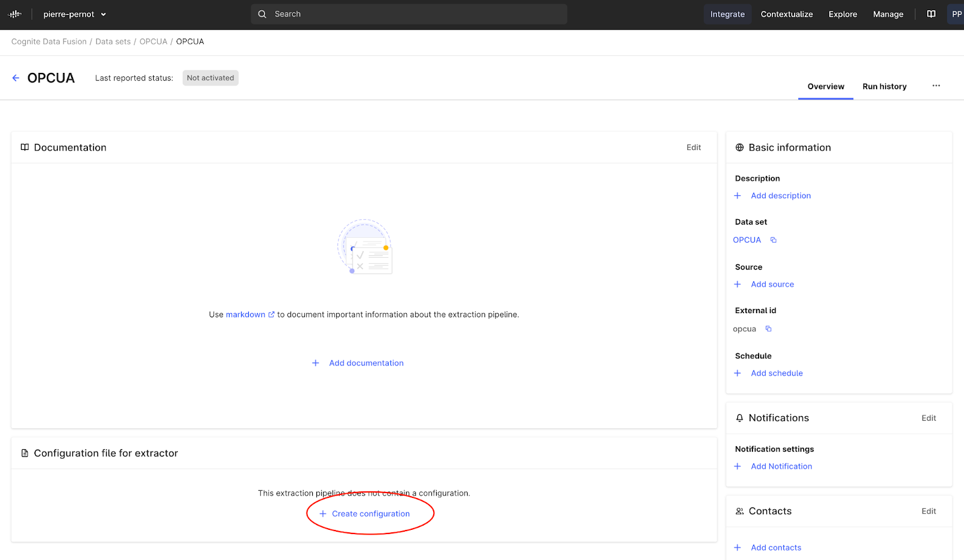964x560 pixels.
Task: Open the Contextualize menu
Action: [x=787, y=14]
